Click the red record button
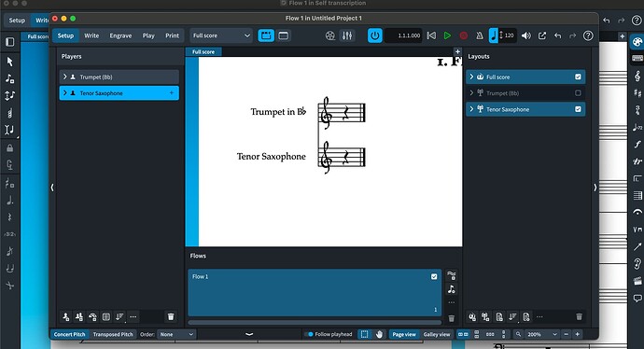 (463, 35)
